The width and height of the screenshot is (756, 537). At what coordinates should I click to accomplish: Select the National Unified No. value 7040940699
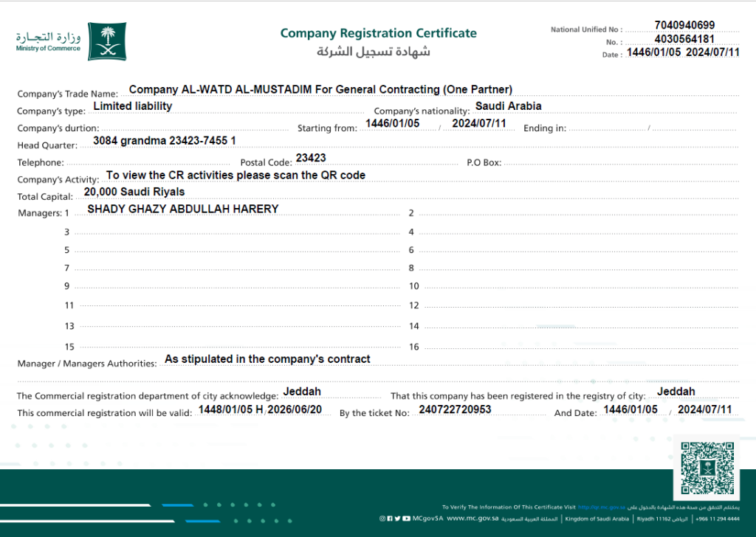(x=684, y=26)
